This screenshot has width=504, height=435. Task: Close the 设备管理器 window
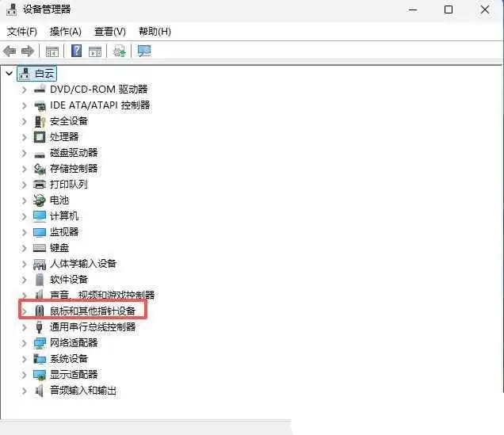pyautogui.click(x=485, y=10)
